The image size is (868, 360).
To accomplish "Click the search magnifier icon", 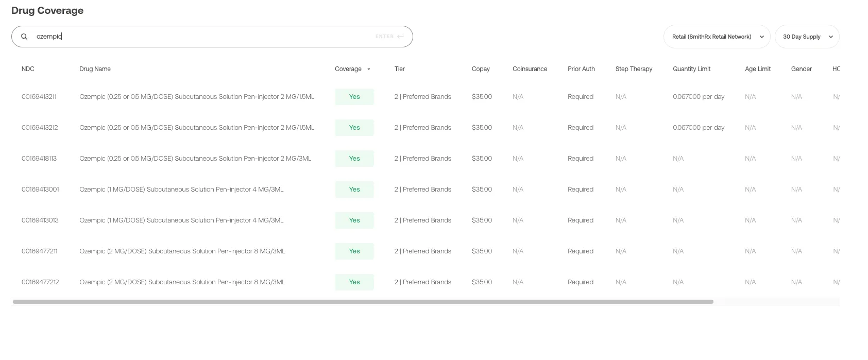I will point(24,37).
